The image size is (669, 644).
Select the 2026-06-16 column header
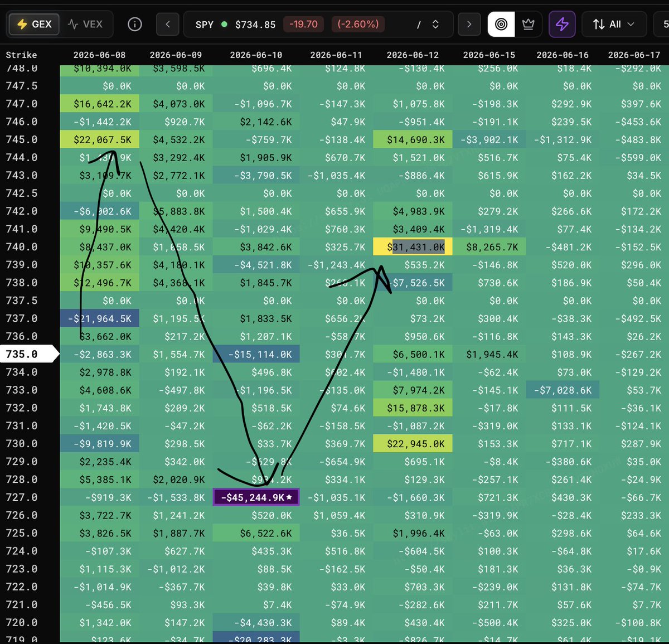tap(563, 55)
